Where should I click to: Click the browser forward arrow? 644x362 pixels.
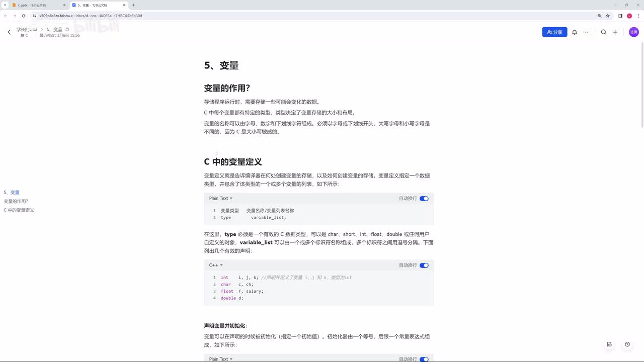tap(14, 16)
